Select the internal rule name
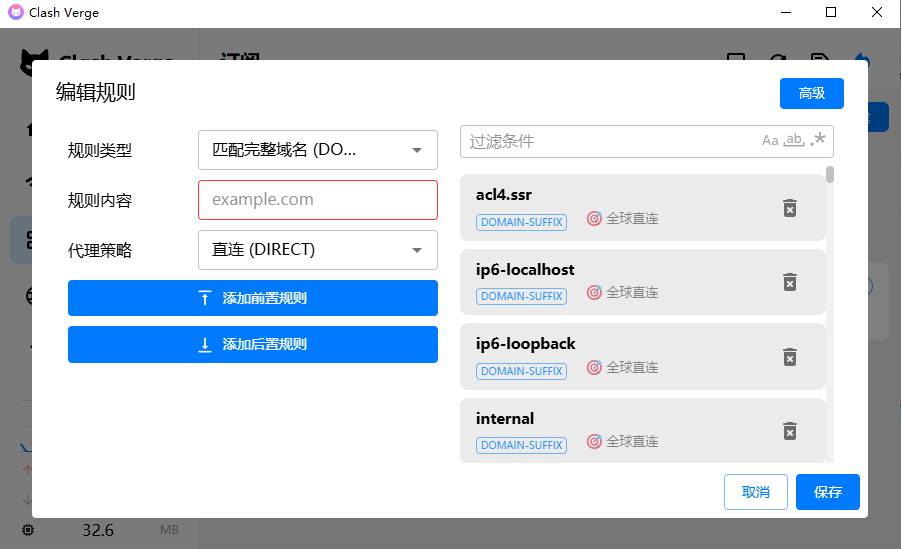 click(x=505, y=419)
